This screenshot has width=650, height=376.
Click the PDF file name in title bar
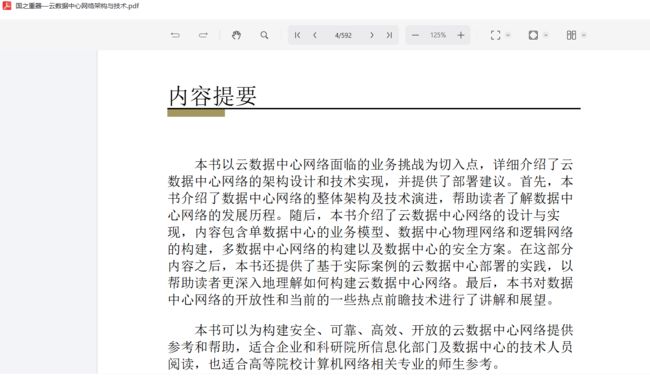(x=77, y=6)
